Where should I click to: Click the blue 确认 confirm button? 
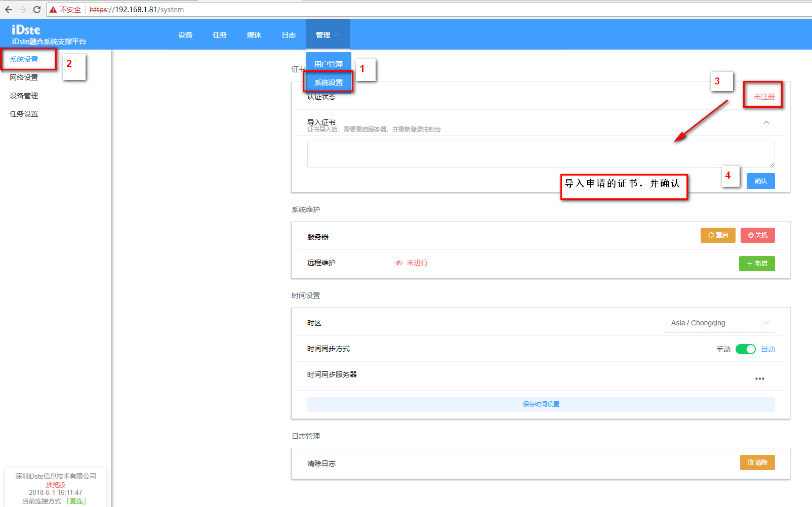point(760,181)
